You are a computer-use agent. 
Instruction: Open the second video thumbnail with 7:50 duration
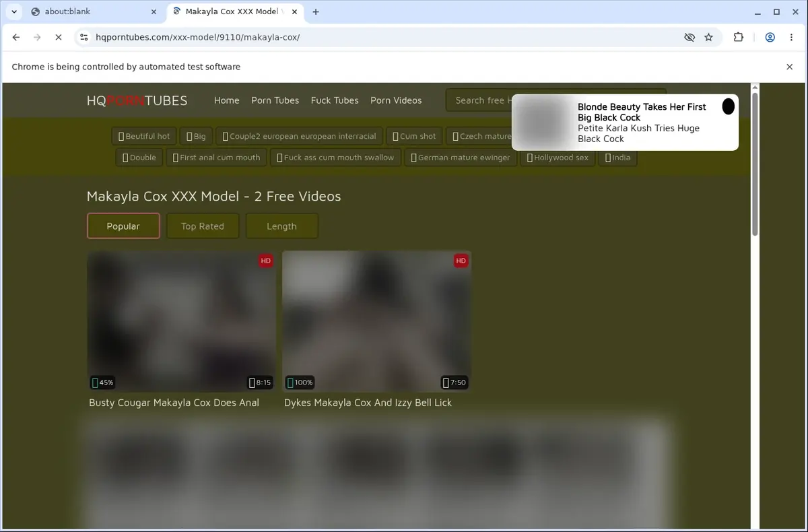(x=376, y=321)
